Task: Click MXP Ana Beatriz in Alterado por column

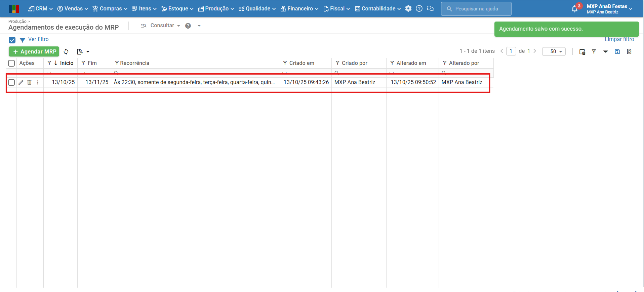Action: 462,82
